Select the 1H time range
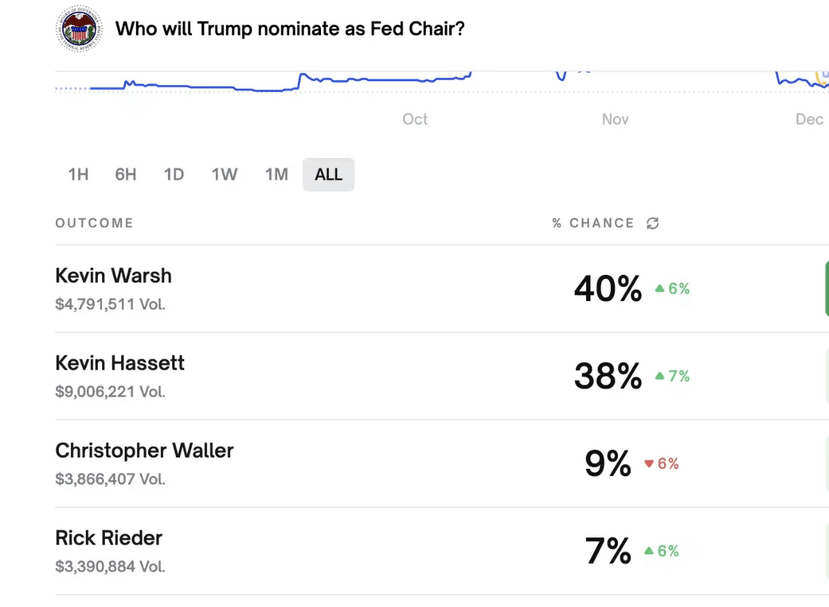829x607 pixels. pos(78,175)
